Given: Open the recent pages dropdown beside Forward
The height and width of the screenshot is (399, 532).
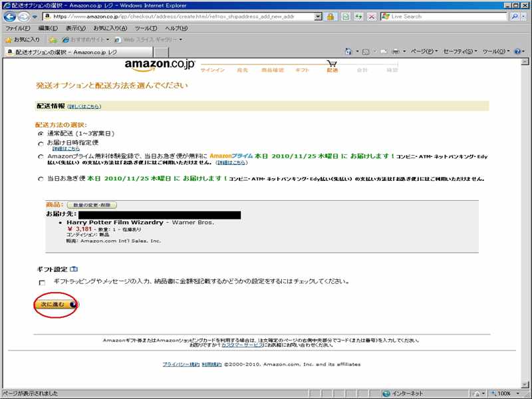Looking at the screenshot, I should 35,17.
